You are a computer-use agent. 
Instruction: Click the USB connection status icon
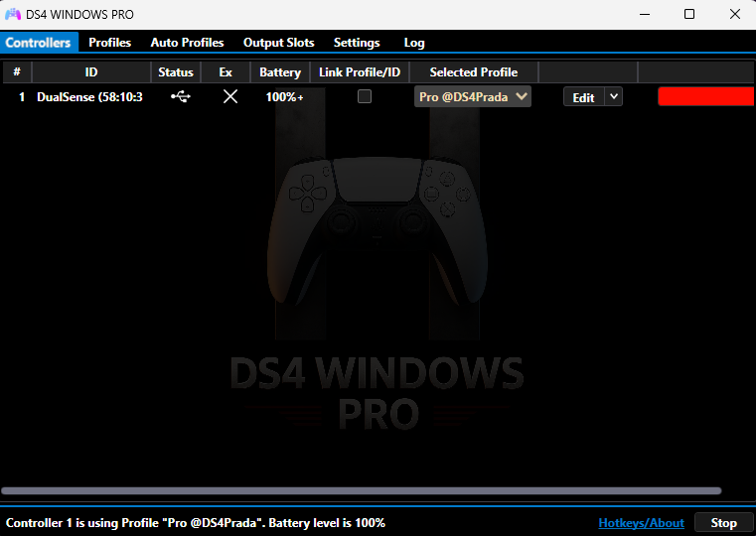pyautogui.click(x=179, y=97)
